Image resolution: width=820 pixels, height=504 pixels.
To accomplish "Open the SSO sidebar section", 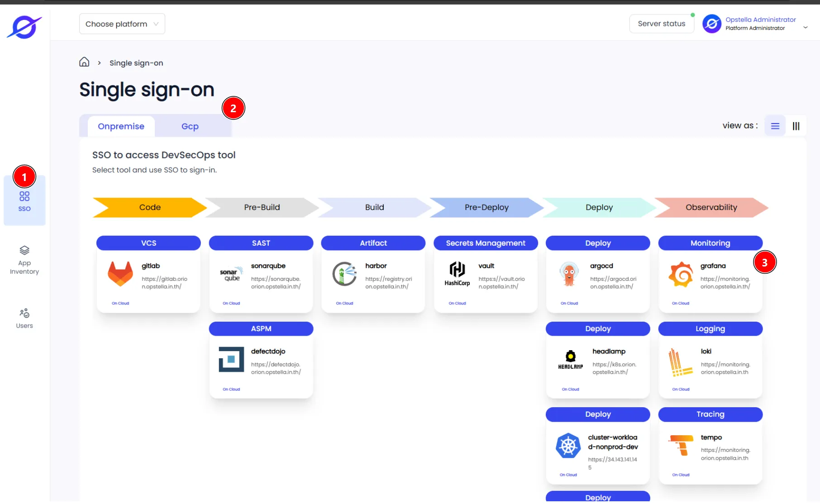I will [x=24, y=201].
